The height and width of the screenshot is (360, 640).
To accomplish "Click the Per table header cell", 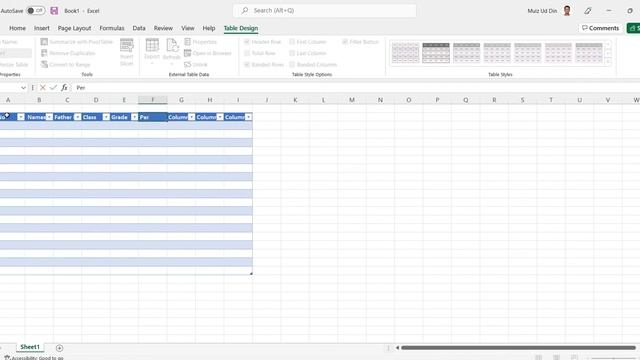I will 153,117.
